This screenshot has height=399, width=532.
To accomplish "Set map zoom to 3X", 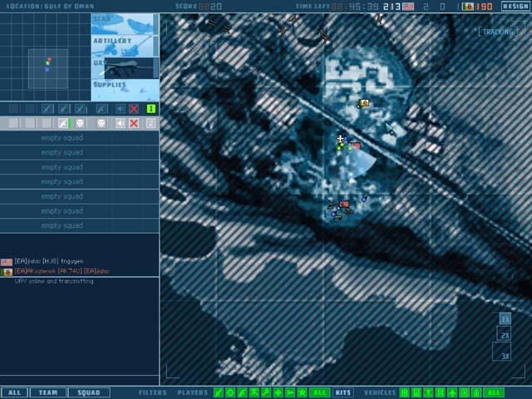I will tap(505, 356).
